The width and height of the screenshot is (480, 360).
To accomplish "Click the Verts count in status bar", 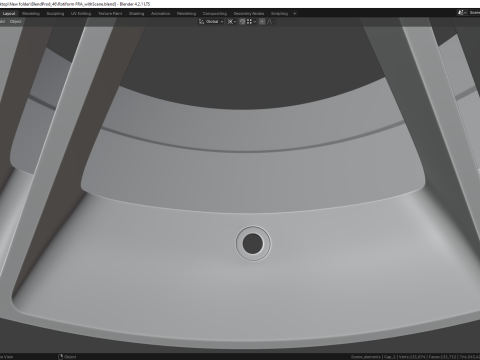I will pos(411,357).
